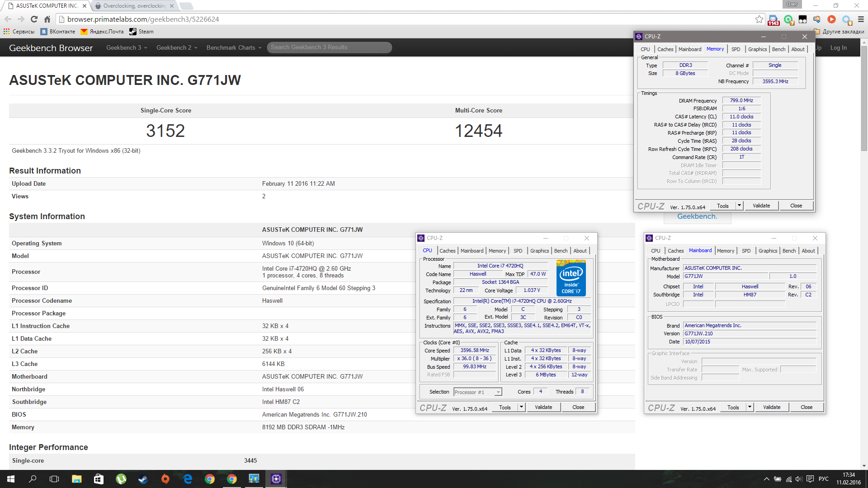This screenshot has width=868, height=488.
Task: Open the ВКонтакте bookmark
Action: (x=58, y=32)
